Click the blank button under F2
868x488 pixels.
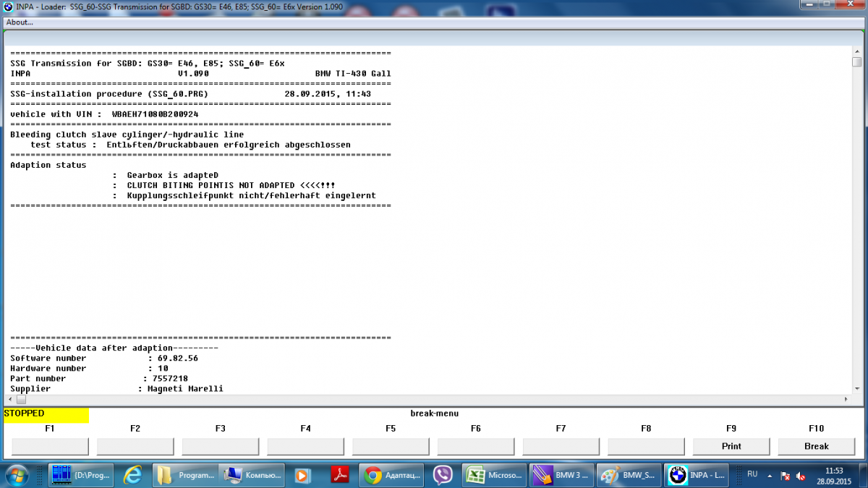[x=135, y=446]
